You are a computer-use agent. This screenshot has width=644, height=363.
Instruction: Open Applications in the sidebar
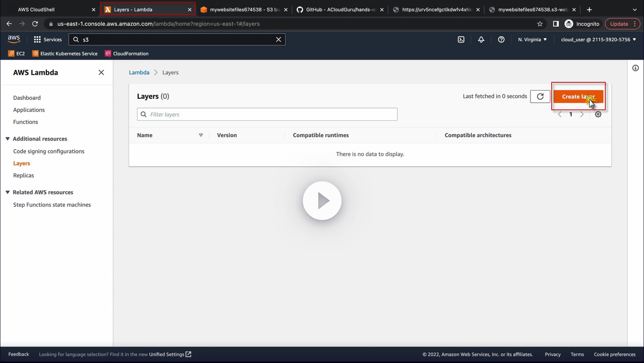click(x=29, y=110)
